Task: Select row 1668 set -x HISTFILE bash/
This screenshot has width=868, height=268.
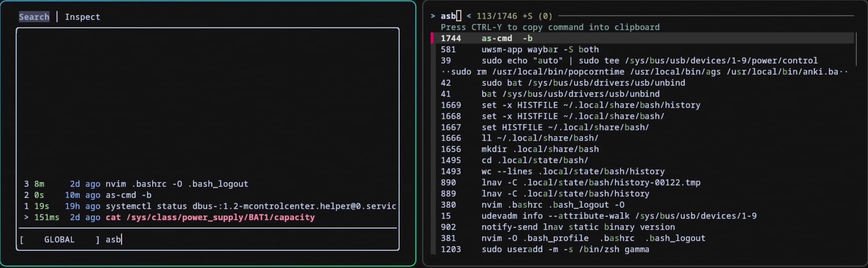Action: 642,116
